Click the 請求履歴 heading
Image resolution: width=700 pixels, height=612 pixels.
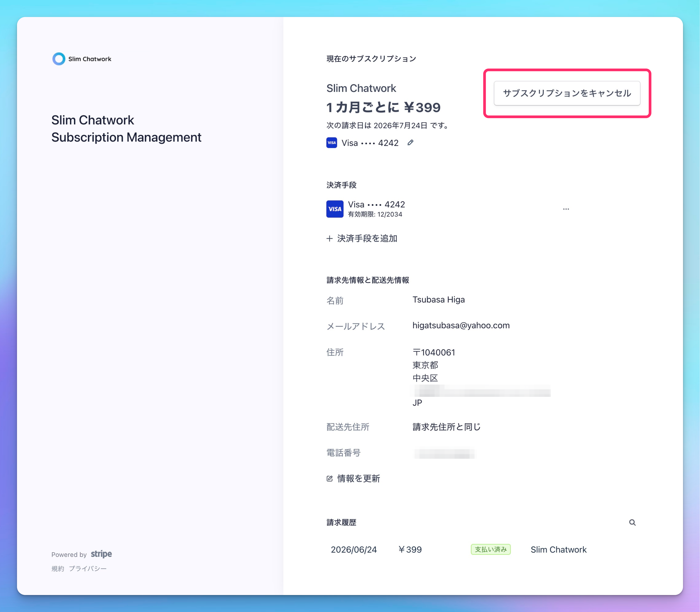click(341, 522)
